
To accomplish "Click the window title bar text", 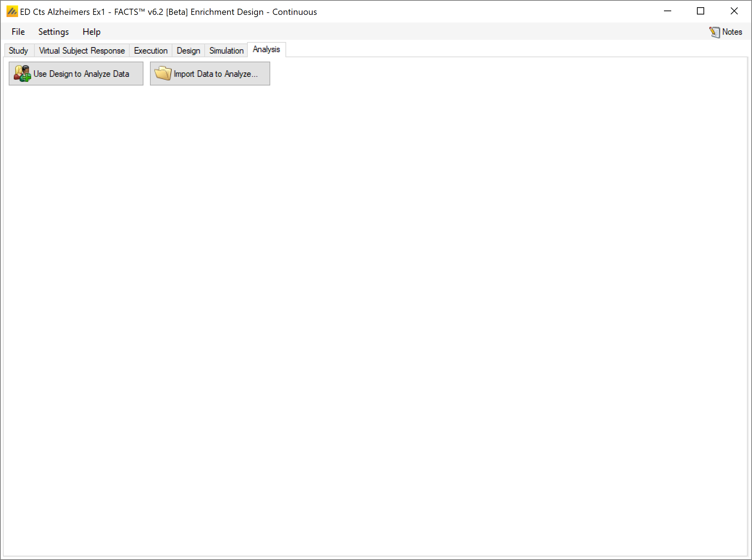I will click(x=168, y=12).
